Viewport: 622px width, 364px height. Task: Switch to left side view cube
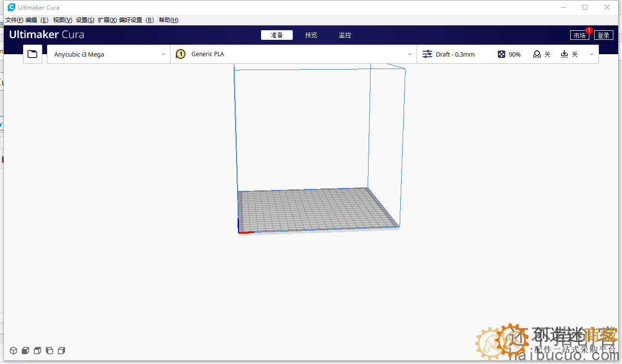(x=49, y=351)
